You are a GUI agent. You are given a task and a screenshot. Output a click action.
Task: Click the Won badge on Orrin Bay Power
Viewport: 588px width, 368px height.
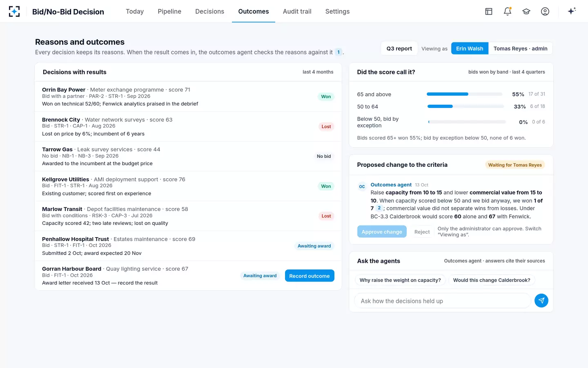coord(326,96)
